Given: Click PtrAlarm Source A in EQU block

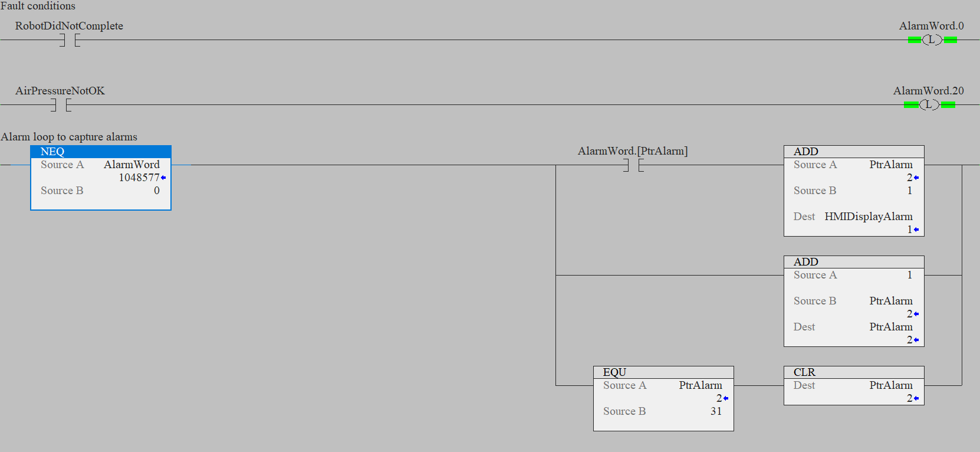Looking at the screenshot, I should point(700,385).
